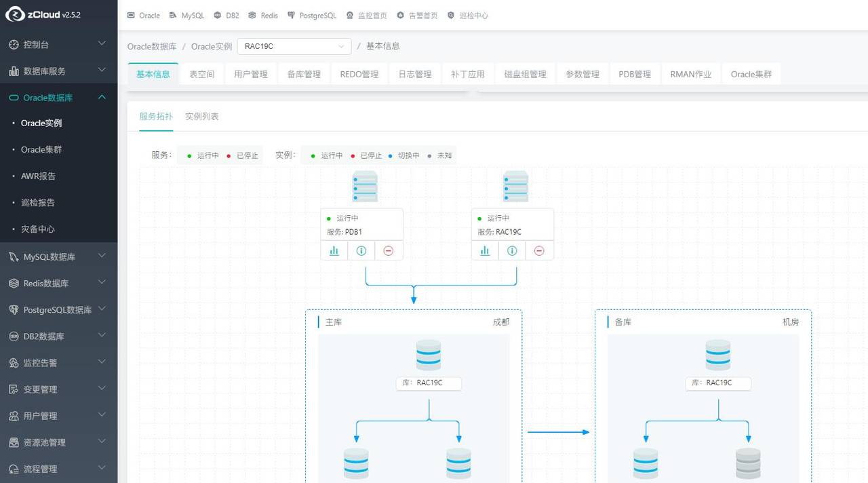
Task: Open Oracle shortcut in top navigation bar
Action: click(x=142, y=15)
